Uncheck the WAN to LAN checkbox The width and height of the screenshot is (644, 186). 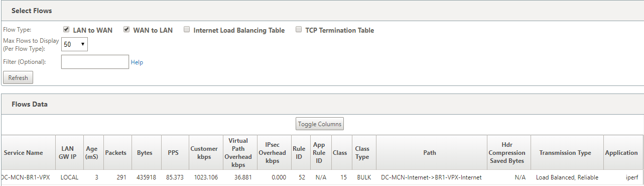(127, 30)
